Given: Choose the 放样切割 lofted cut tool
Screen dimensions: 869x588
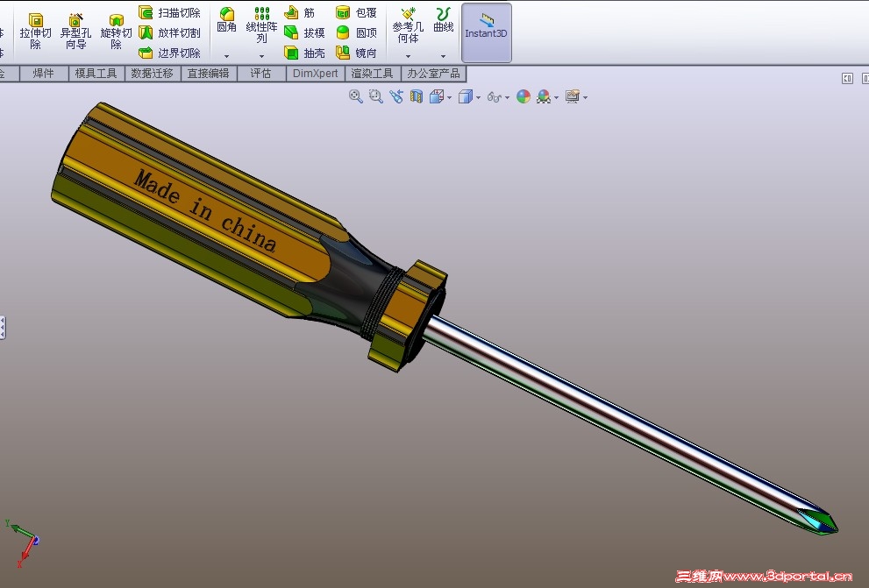Looking at the screenshot, I should [x=169, y=32].
